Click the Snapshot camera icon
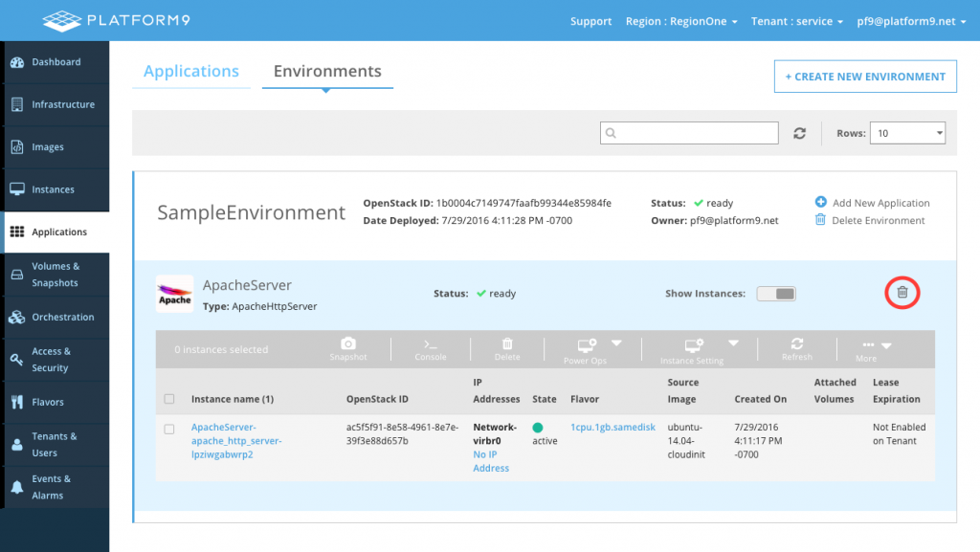 [x=348, y=344]
